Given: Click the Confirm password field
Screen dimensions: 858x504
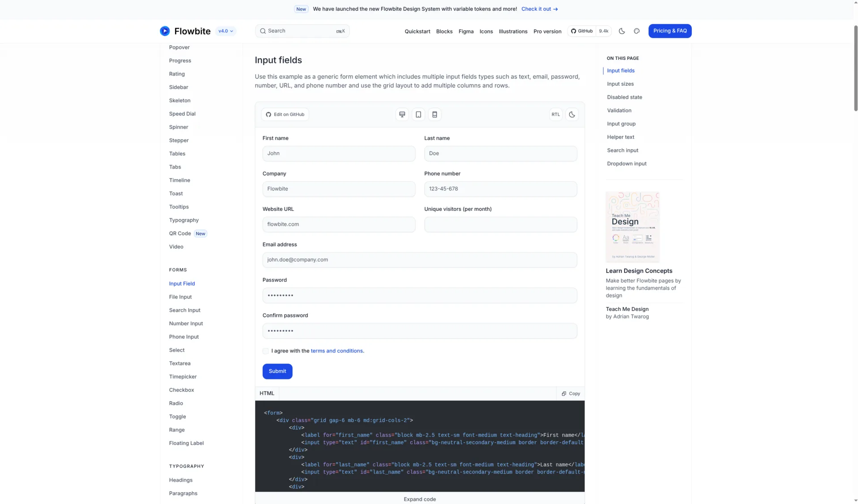Looking at the screenshot, I should coord(420,331).
